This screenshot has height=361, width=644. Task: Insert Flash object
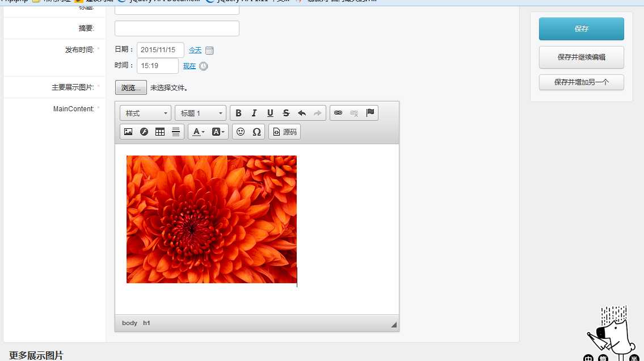pos(144,132)
